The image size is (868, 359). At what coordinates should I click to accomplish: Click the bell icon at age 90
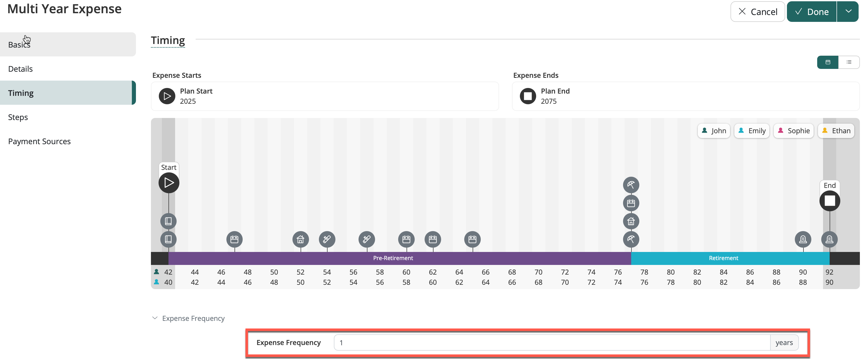803,239
